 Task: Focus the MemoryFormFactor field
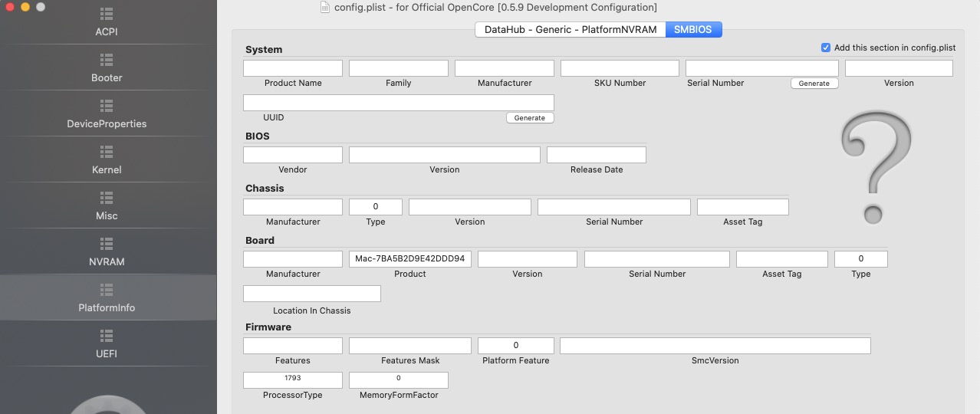pos(399,380)
